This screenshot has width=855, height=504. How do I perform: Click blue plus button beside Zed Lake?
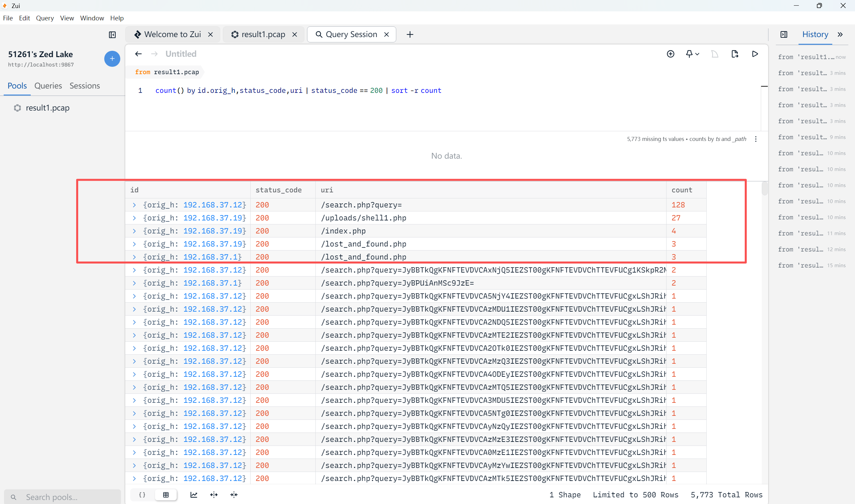point(112,59)
